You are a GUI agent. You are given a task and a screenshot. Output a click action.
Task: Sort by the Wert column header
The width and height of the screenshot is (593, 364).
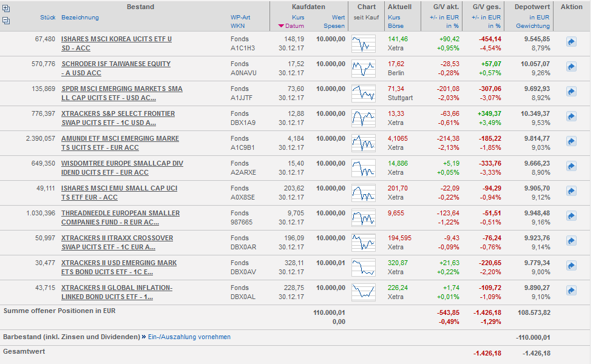click(338, 18)
